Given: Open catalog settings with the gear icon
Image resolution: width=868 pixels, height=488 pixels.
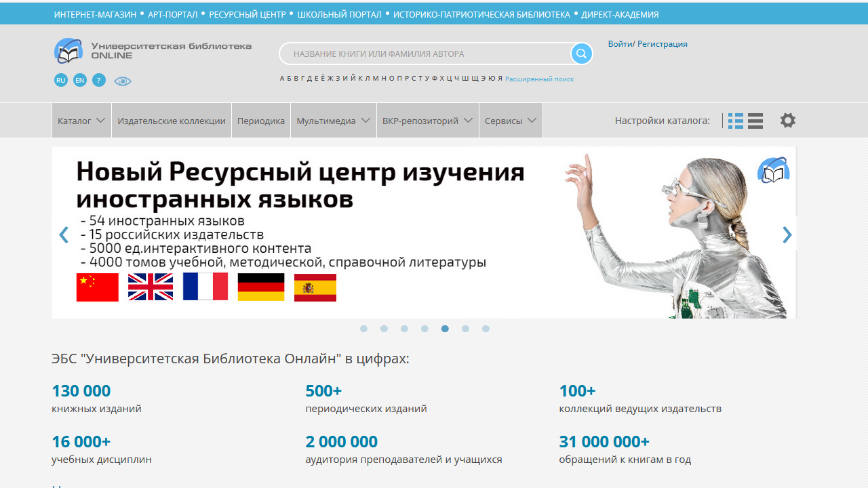Looking at the screenshot, I should (x=788, y=121).
